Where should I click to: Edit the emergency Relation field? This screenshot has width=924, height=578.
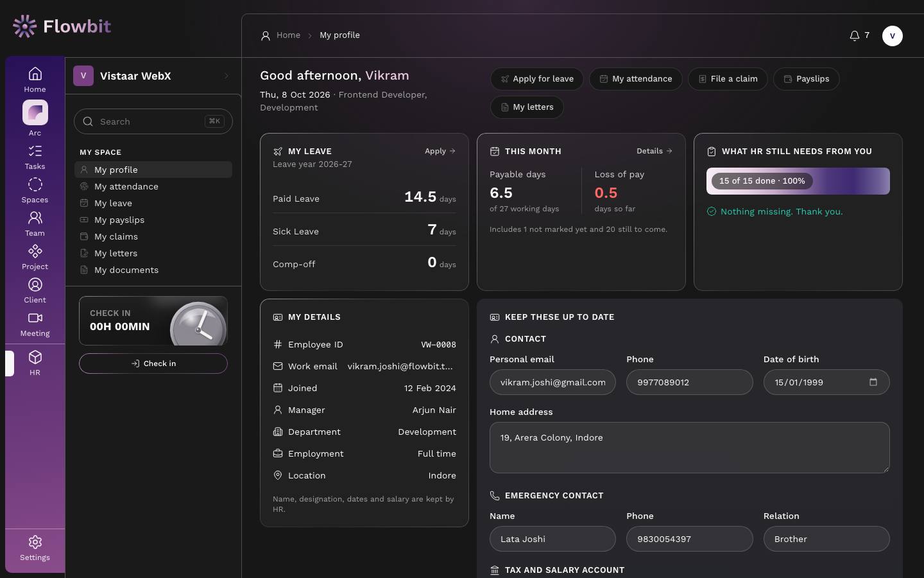pyautogui.click(x=826, y=539)
